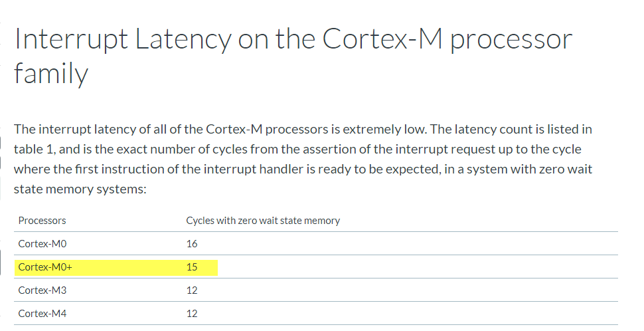The width and height of the screenshot is (644, 331).
Task: Click the highlighted value 15
Action: 192,267
